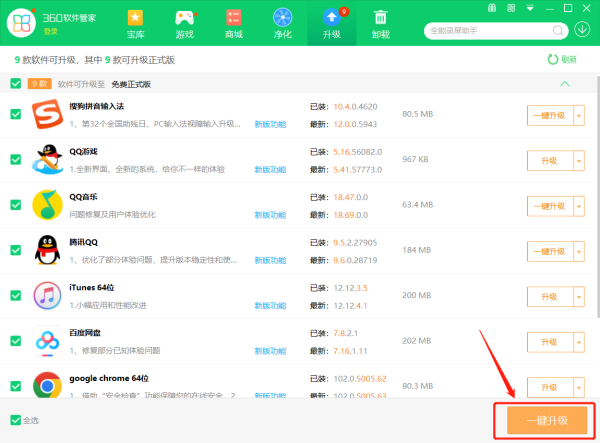Open the 宝库 software library tab
Viewport: 600px width, 443px height.
(x=135, y=24)
